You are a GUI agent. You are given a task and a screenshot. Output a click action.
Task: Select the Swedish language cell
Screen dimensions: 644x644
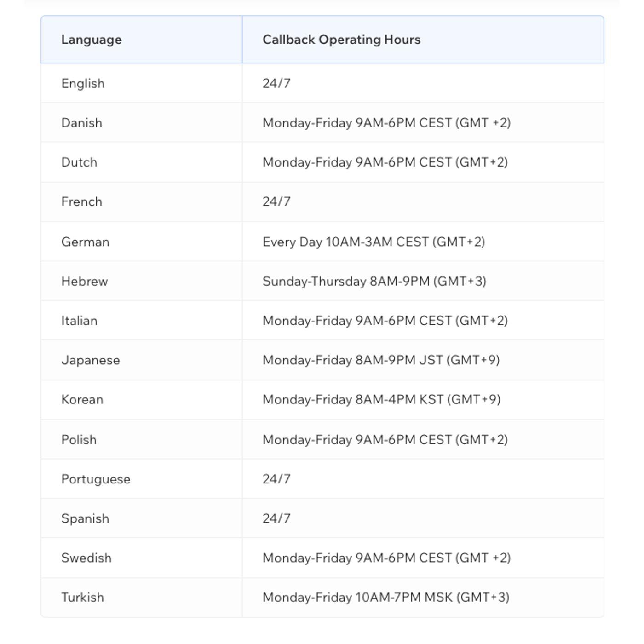coord(142,558)
